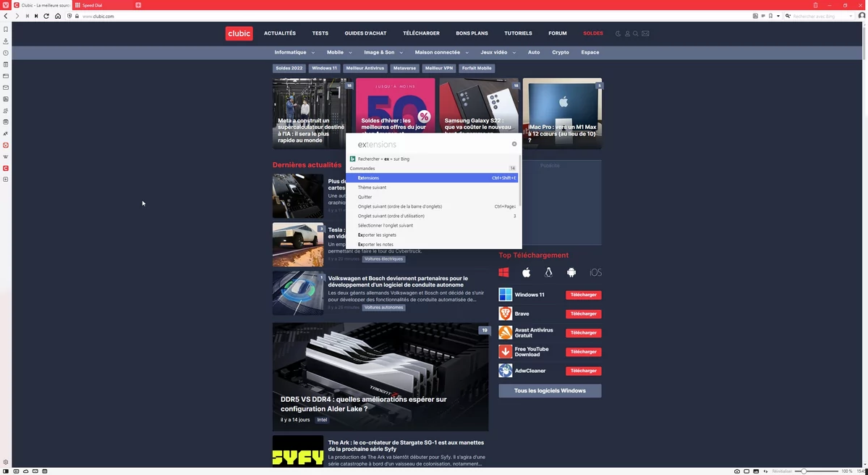This screenshot has width=868, height=475.
Task: Go back with the back arrow
Action: tap(6, 16)
